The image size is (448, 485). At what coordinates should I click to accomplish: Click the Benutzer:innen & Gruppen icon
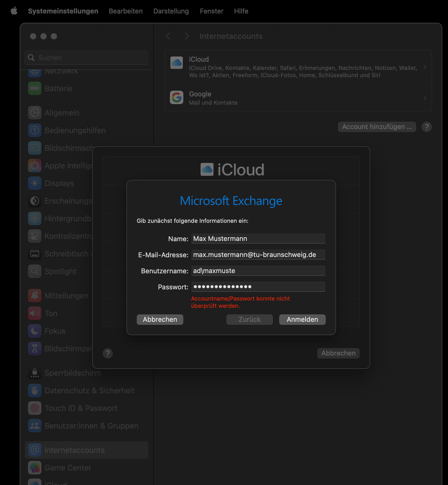point(35,426)
